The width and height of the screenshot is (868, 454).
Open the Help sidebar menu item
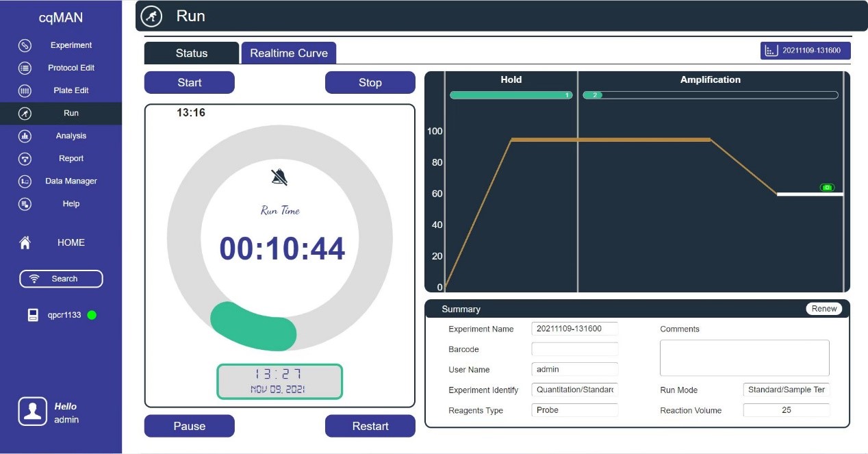71,203
